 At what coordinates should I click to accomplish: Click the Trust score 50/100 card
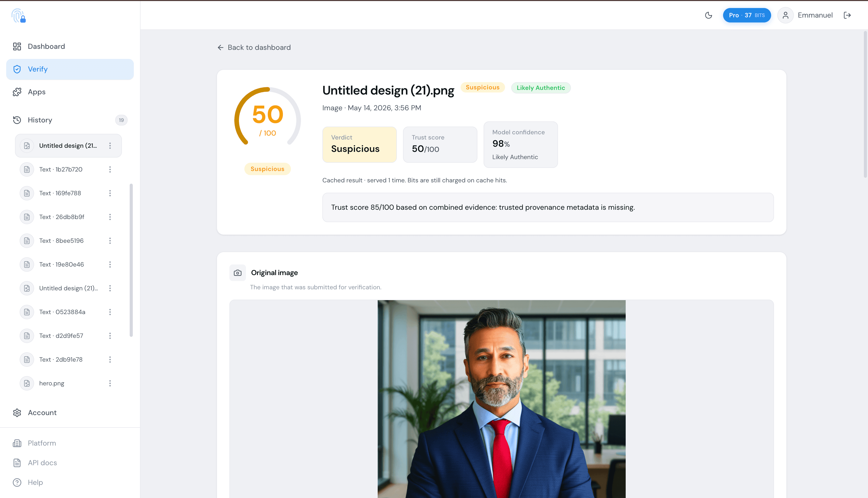440,145
